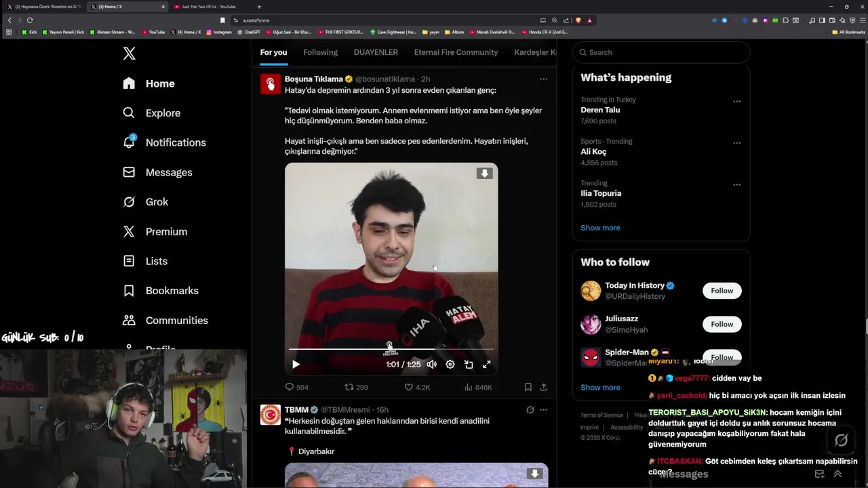The image size is (868, 488).
Task: Click the video download arrow on Boşuna Tıklama post
Action: tap(484, 174)
